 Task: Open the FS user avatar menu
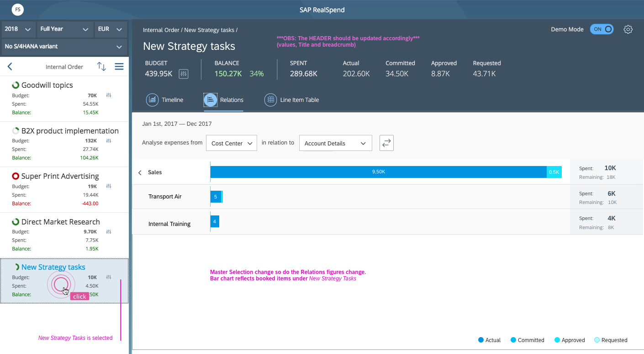(x=18, y=10)
